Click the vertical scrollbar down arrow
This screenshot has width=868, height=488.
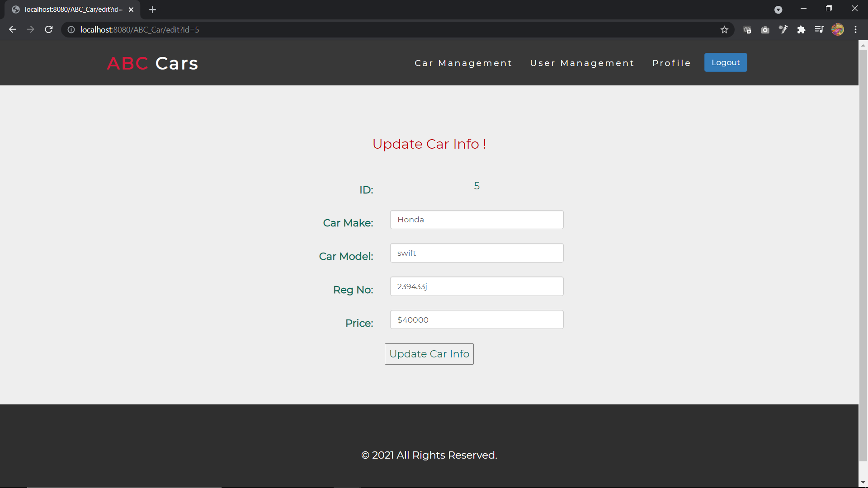[863, 482]
